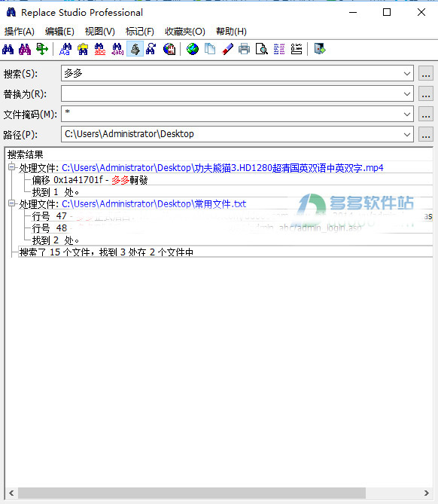Click the horizontal scrollbar right arrow
This screenshot has height=504, width=438.
pyautogui.click(x=427, y=493)
